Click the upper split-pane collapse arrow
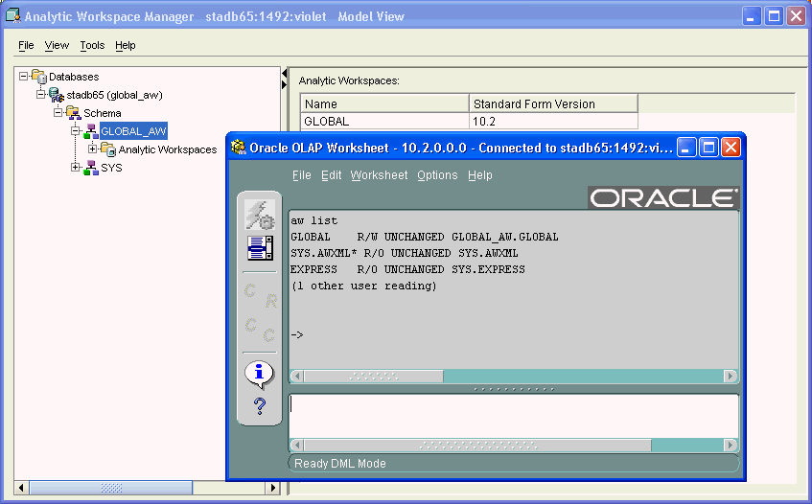The height and width of the screenshot is (504, 812). point(284,74)
